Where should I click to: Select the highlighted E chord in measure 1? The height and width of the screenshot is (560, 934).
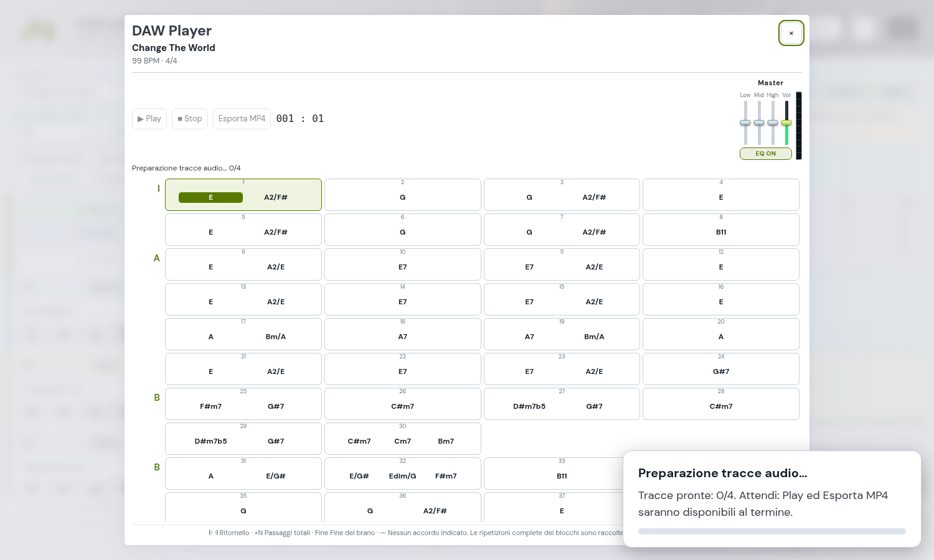210,197
